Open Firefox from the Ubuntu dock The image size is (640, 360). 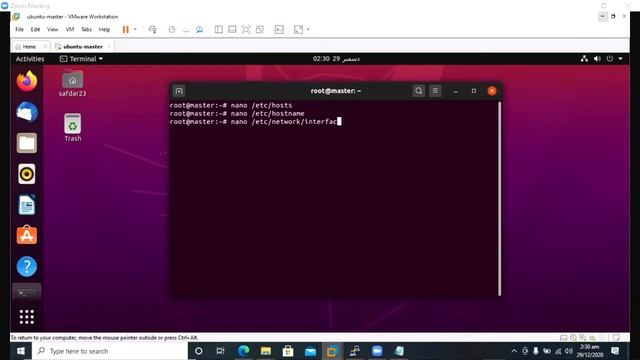27,81
